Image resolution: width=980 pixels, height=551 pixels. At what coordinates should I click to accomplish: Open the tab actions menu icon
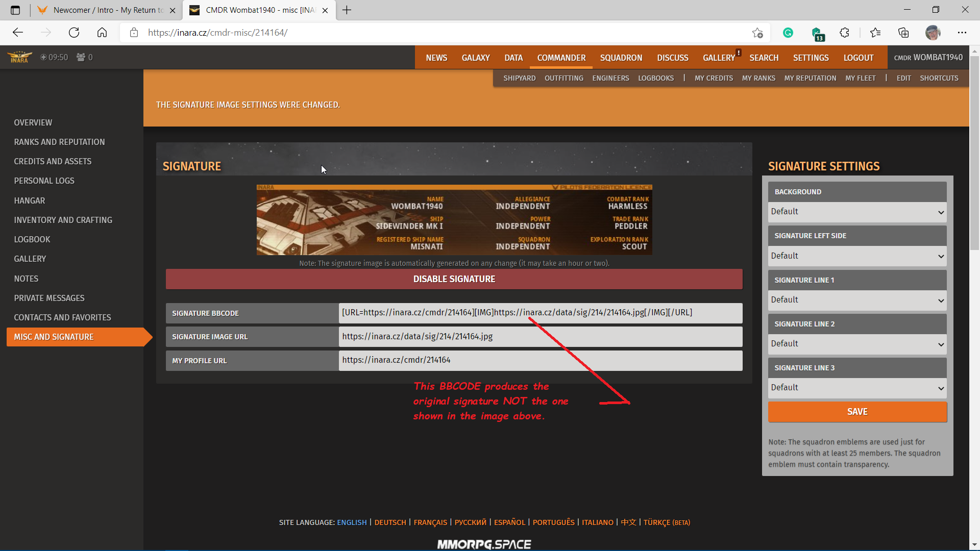(x=15, y=10)
